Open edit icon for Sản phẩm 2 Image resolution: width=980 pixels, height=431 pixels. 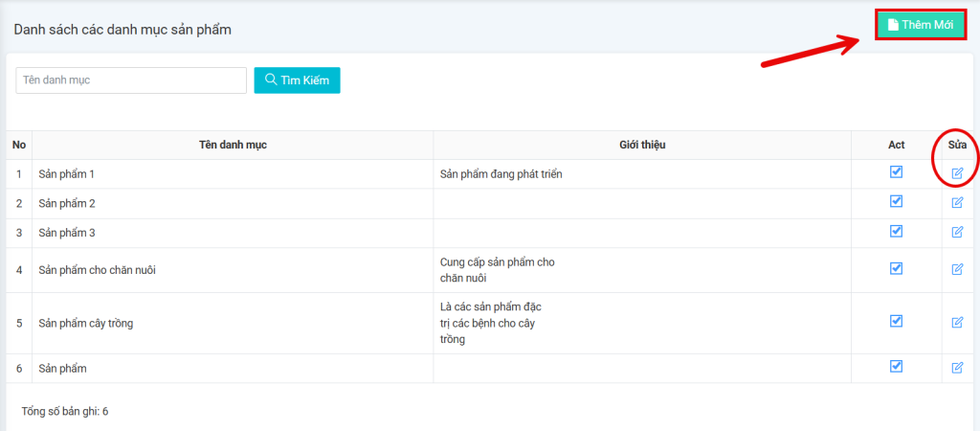(957, 203)
